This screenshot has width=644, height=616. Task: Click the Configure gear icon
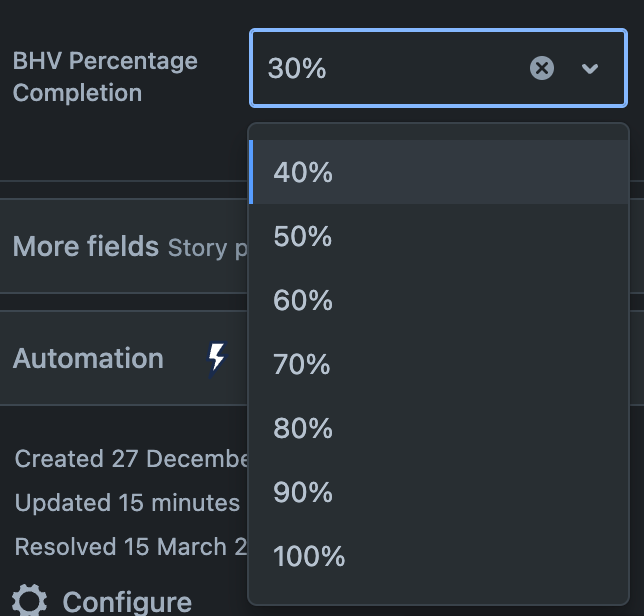pos(30,601)
